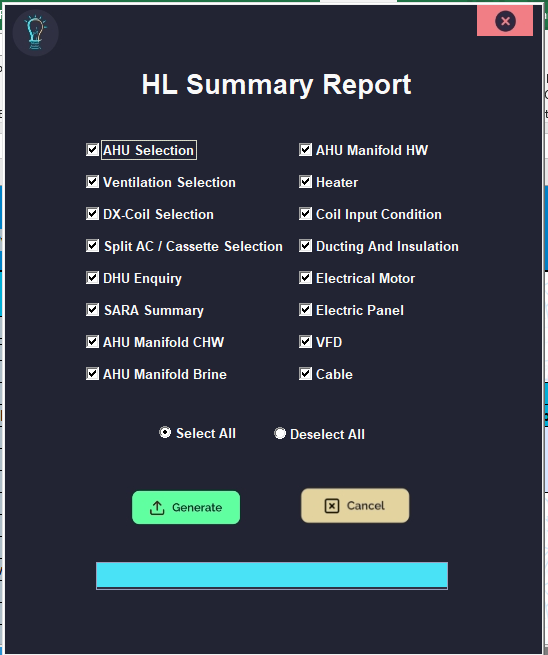Choose the Select All radio button
Screen dimensions: 548x655
(x=165, y=432)
